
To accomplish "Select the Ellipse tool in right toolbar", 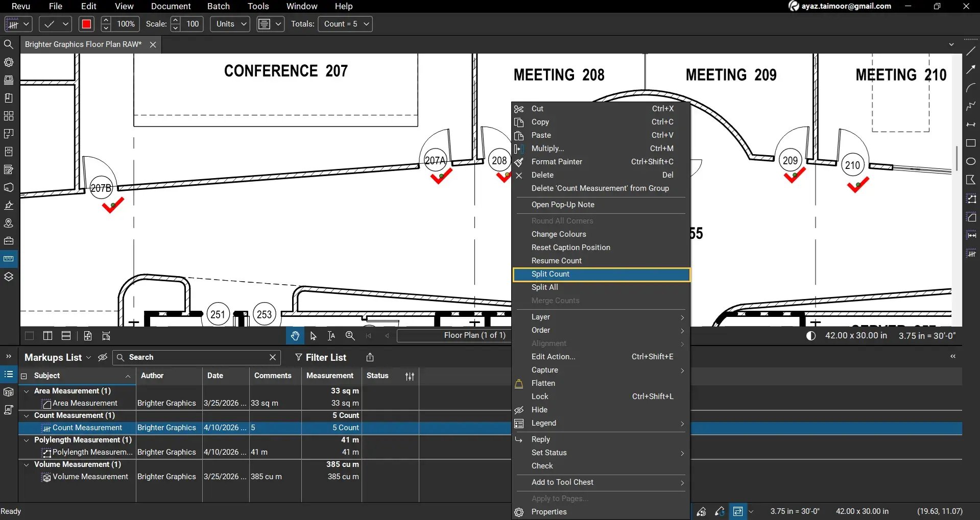I will click(971, 162).
